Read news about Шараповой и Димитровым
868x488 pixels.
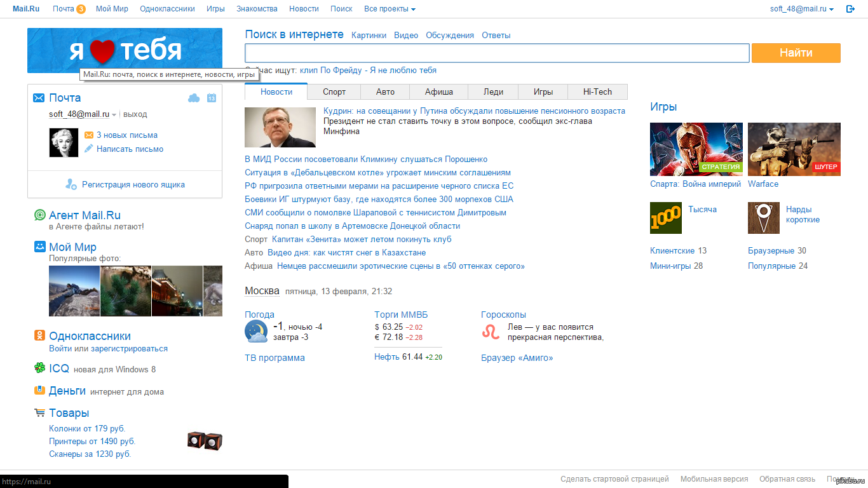(x=376, y=212)
